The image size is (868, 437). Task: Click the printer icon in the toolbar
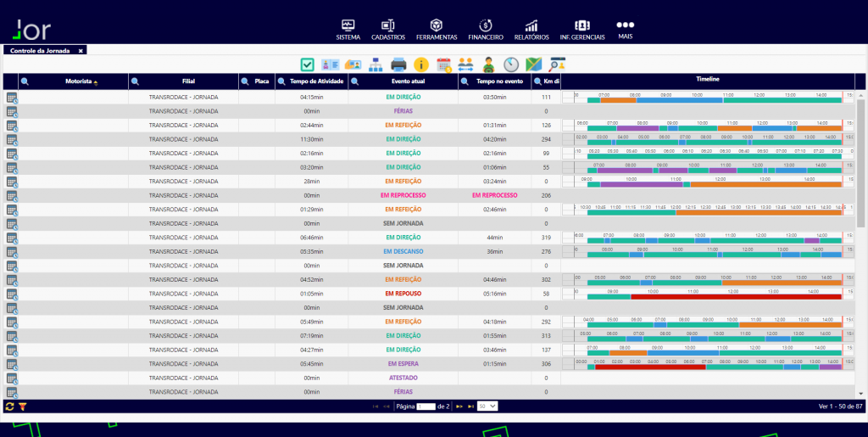point(398,64)
